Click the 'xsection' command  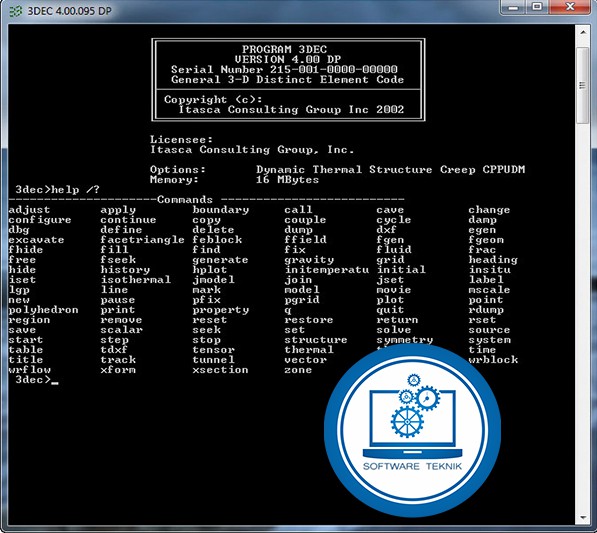point(220,370)
